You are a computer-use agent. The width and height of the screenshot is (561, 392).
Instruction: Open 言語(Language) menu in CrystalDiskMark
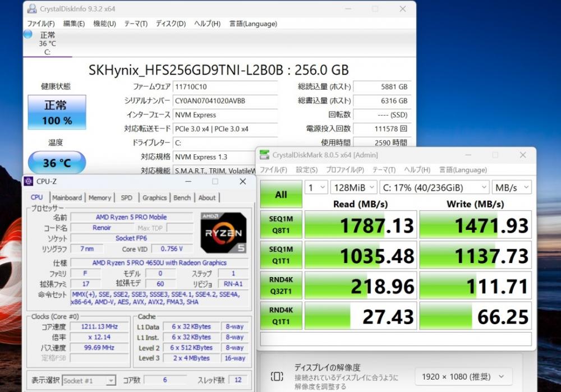point(463,170)
